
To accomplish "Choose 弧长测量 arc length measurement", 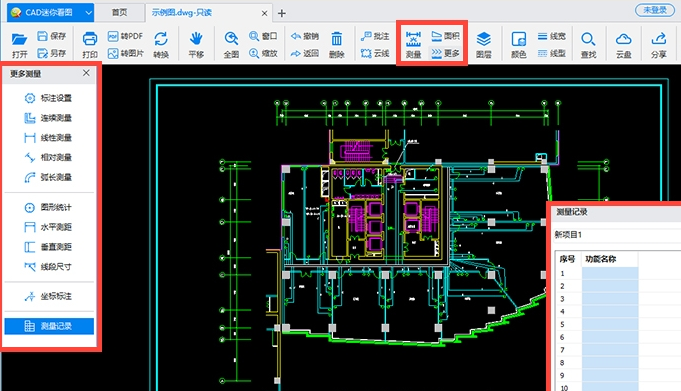I will tap(48, 177).
